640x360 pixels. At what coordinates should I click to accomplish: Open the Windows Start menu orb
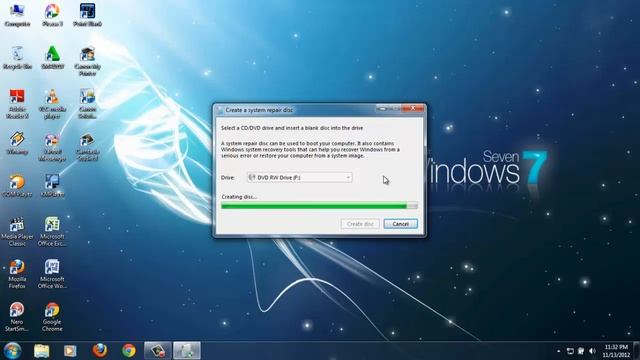[x=12, y=351]
